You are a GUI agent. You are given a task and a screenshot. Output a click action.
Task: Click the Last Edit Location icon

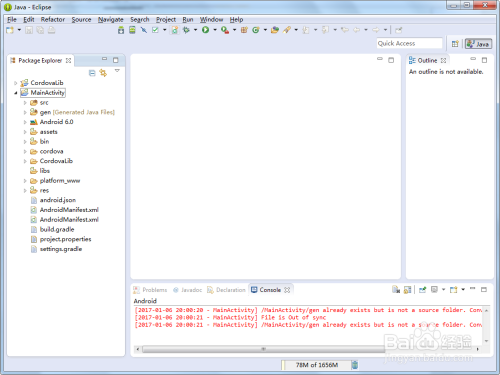point(345,30)
